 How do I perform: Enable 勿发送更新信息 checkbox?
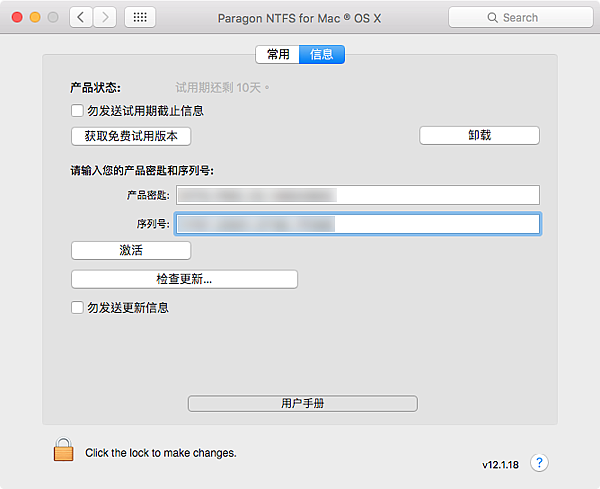(77, 308)
